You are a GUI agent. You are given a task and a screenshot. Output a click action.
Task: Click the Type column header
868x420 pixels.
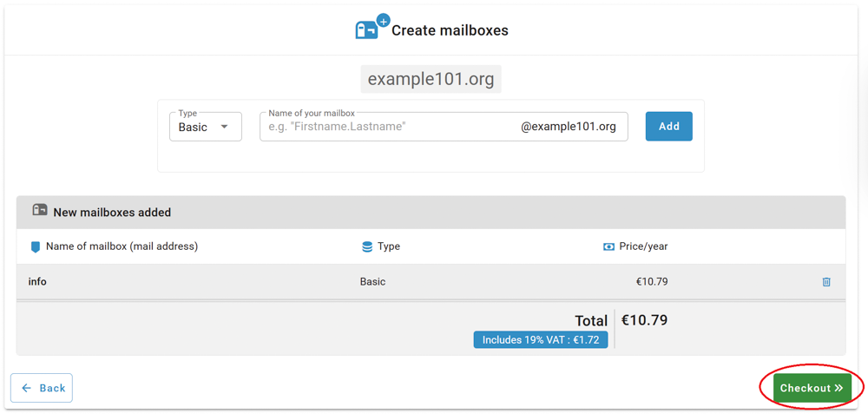click(389, 246)
